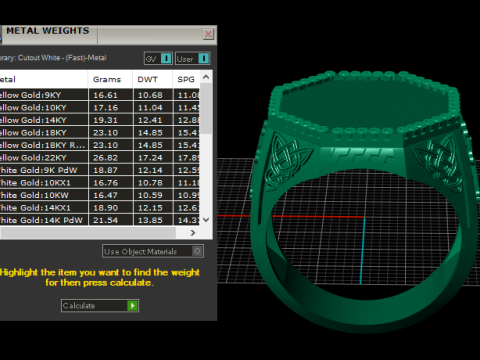Select the White Gold:10KW row
This screenshot has width=480, height=360.
[100, 195]
